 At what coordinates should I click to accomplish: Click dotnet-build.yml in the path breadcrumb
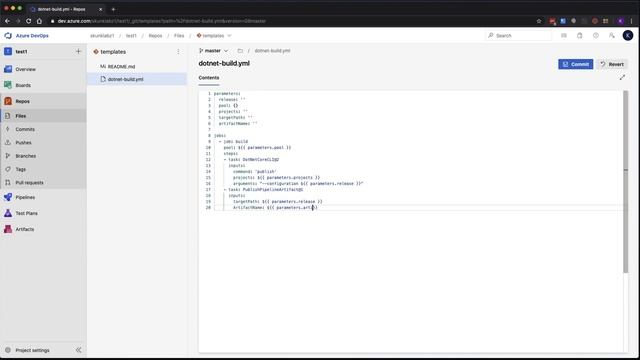click(272, 51)
